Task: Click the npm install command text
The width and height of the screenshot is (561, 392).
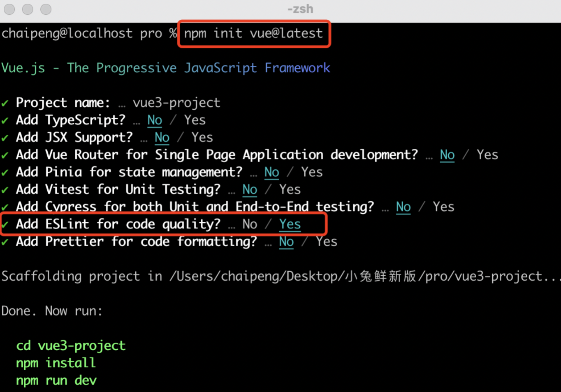Action: click(55, 363)
